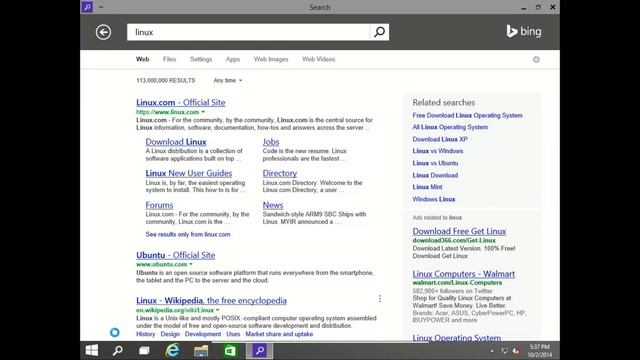Click All Linux Operating System search
This screenshot has height=360, width=640.
[450, 127]
